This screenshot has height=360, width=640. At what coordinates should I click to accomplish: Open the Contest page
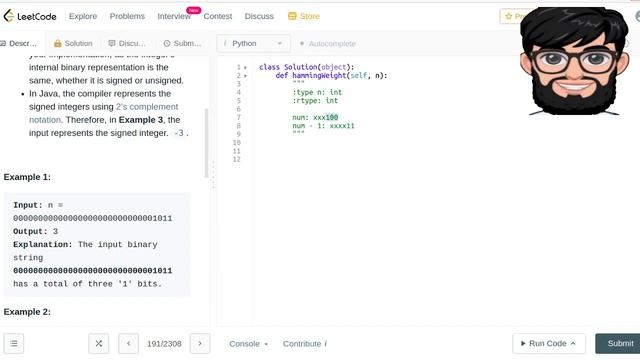pyautogui.click(x=218, y=16)
